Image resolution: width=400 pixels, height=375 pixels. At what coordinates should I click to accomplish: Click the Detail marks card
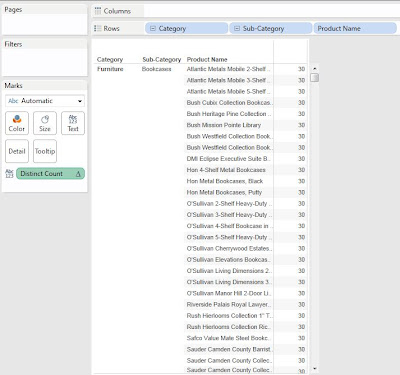tap(17, 151)
